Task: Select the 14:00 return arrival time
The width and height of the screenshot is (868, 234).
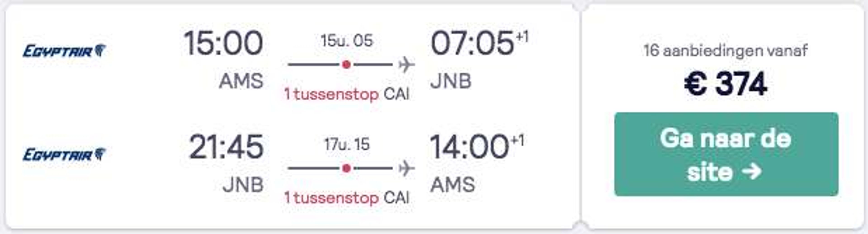Action: coord(469,147)
